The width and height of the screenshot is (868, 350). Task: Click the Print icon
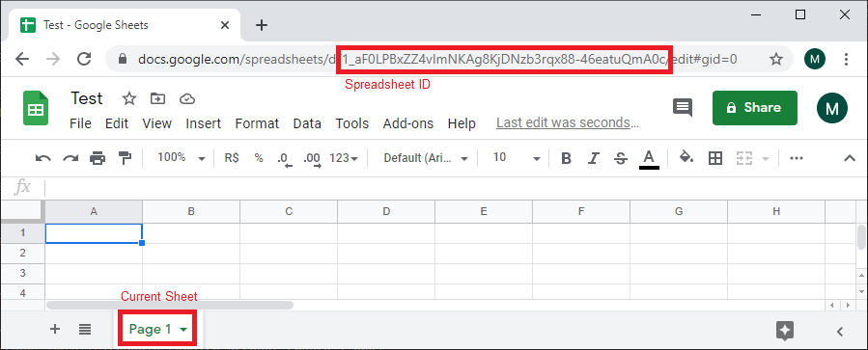pyautogui.click(x=98, y=158)
